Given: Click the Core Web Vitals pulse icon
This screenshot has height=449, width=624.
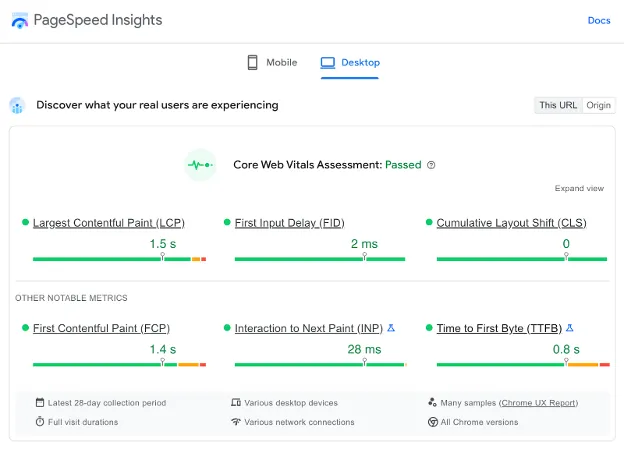Looking at the screenshot, I should click(x=200, y=165).
